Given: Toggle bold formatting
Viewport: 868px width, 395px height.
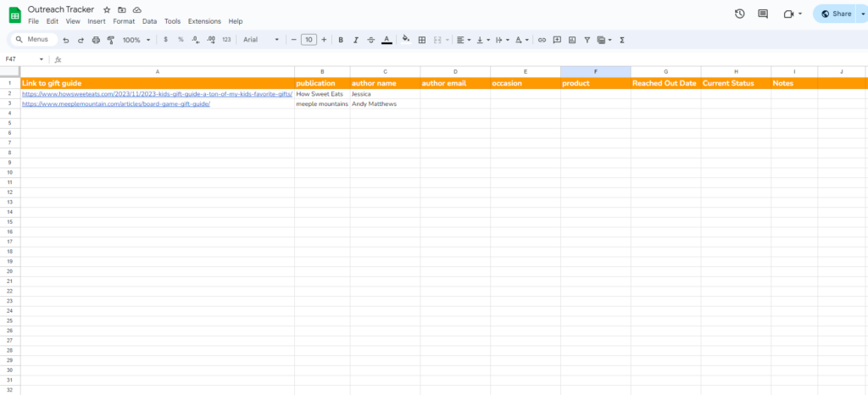Looking at the screenshot, I should (341, 40).
